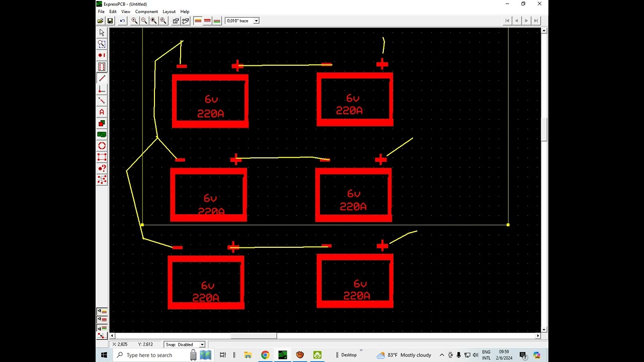
Task: Open the Help menu
Action: pos(185,12)
